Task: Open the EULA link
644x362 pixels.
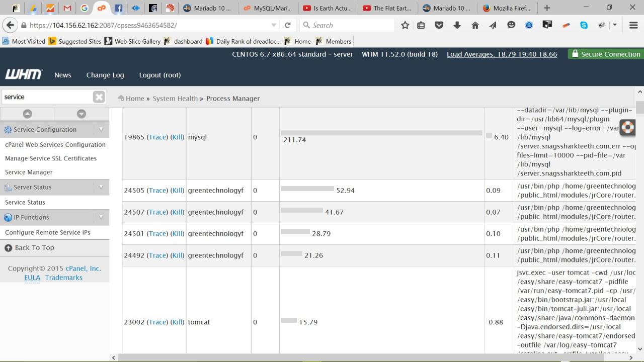Action: [32, 278]
